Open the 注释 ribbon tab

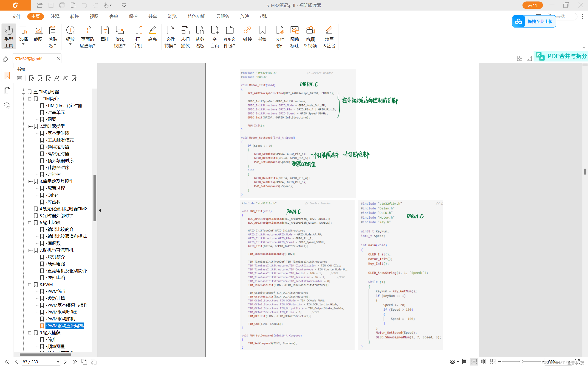(55, 16)
